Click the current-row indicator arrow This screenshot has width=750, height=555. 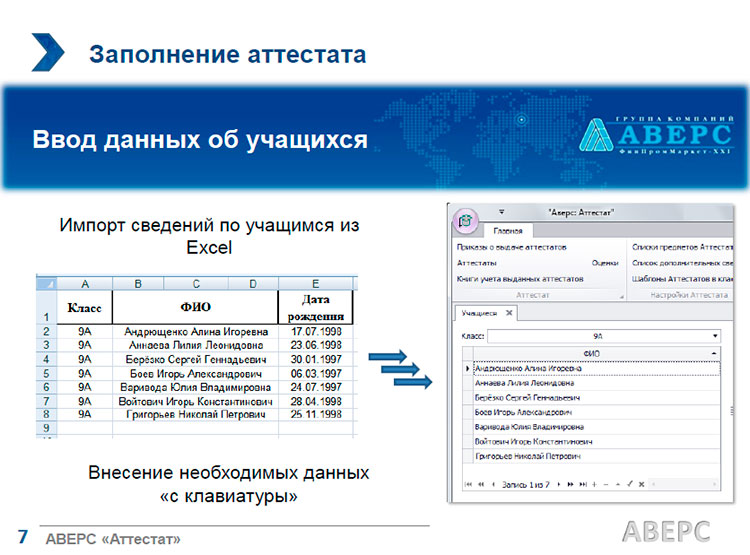point(467,368)
